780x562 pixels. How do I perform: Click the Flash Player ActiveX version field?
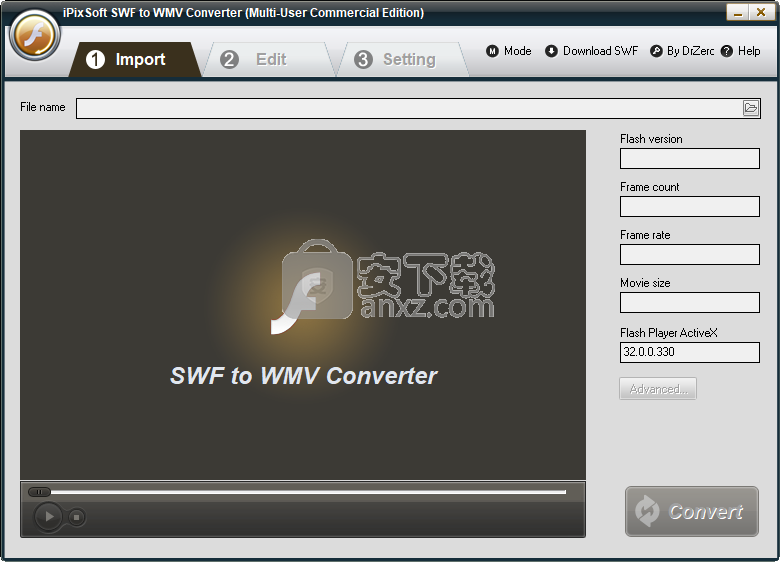pos(689,352)
